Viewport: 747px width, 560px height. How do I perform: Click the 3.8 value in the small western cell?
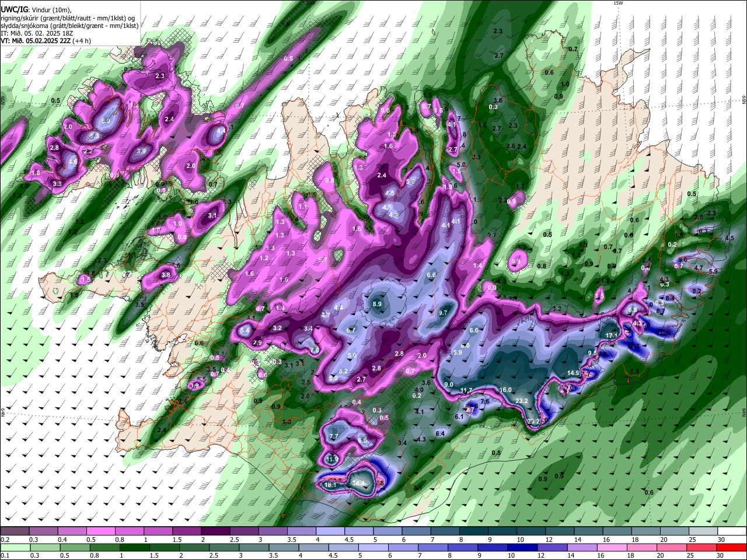click(166, 275)
